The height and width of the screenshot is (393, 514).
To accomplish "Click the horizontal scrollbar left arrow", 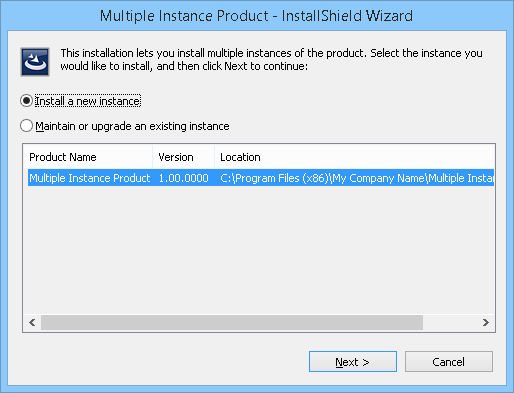I will coord(32,323).
